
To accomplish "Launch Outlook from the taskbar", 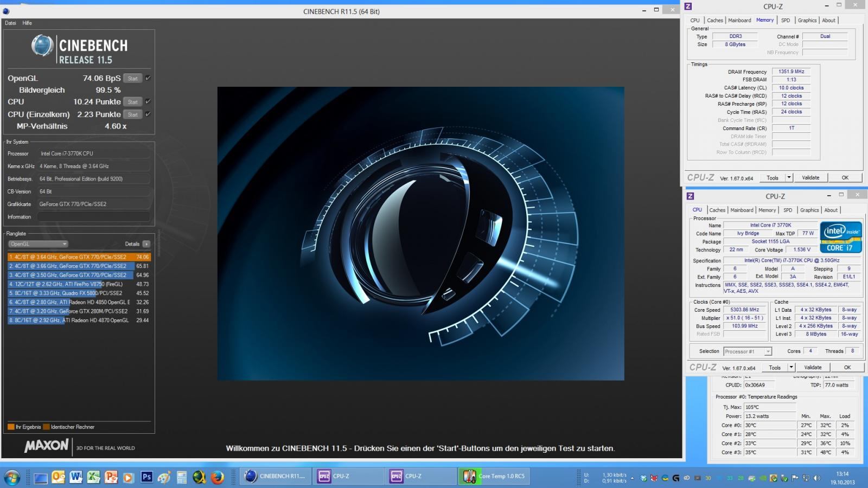I will pyautogui.click(x=58, y=477).
